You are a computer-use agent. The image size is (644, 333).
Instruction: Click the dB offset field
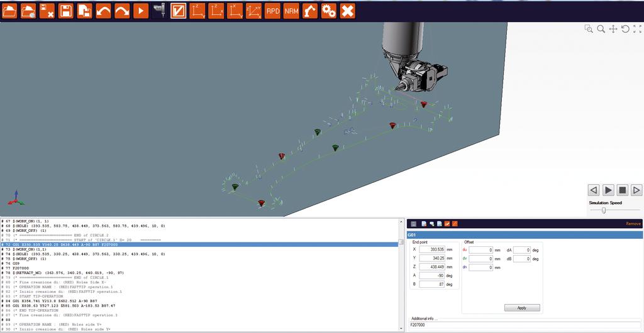click(522, 259)
